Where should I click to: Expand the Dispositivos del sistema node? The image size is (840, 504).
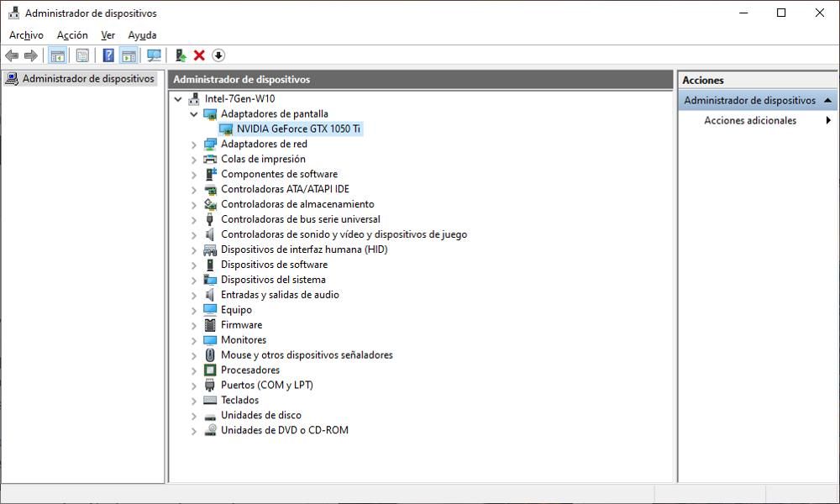click(x=194, y=280)
